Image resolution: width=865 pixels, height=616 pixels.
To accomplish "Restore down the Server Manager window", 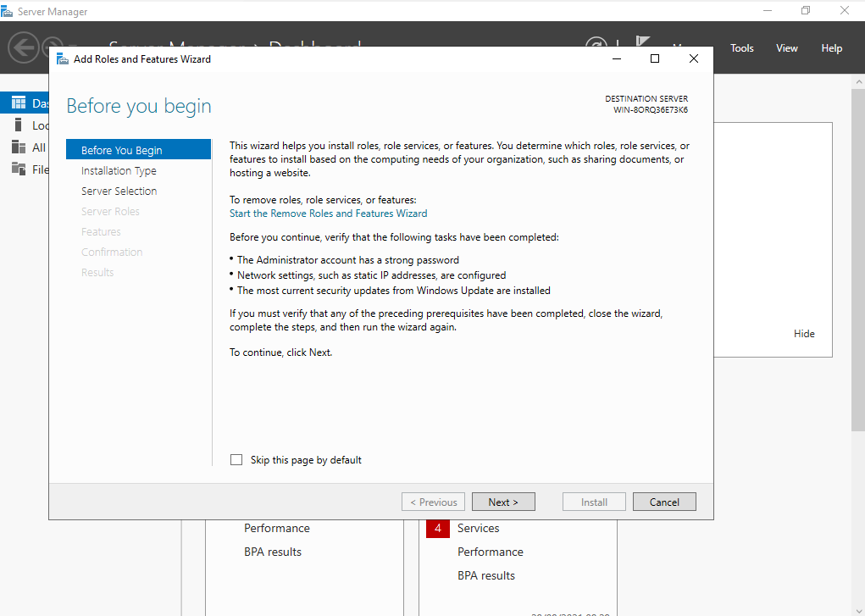I will (806, 10).
